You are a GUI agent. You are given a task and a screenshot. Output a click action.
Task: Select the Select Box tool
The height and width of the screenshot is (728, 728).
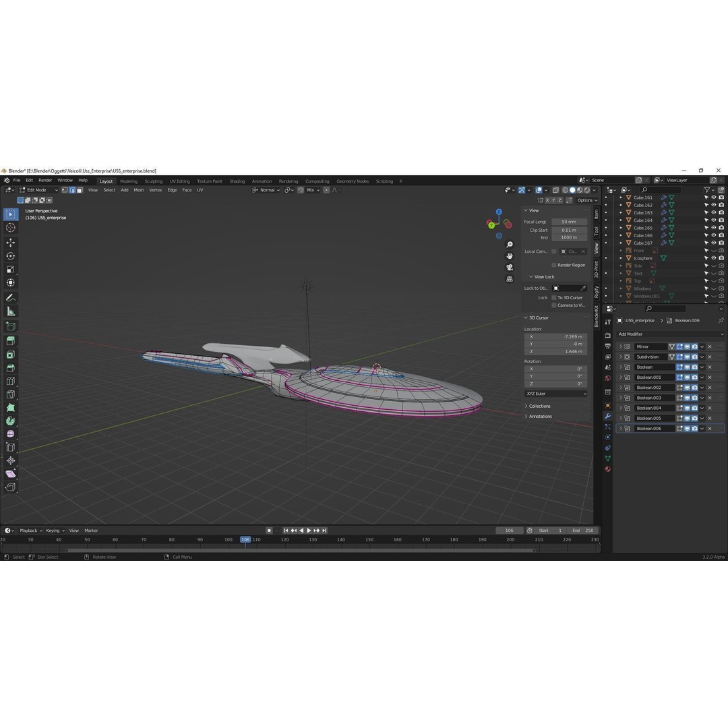pyautogui.click(x=11, y=214)
